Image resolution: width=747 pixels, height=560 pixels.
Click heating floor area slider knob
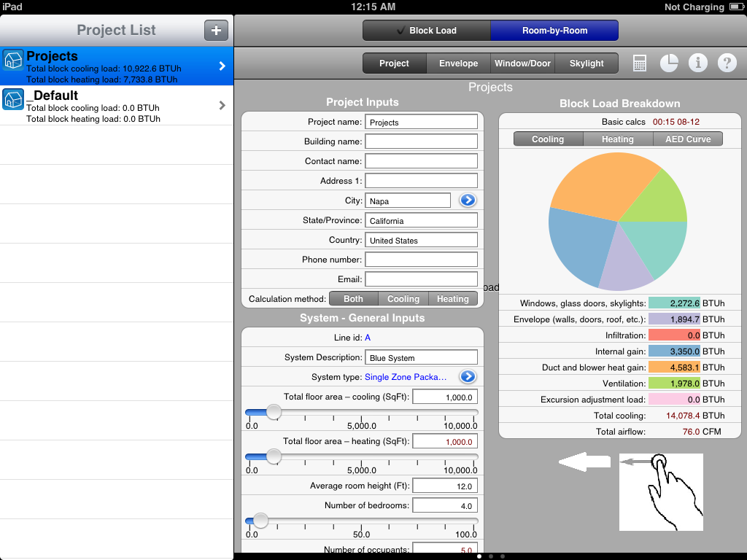[274, 456]
